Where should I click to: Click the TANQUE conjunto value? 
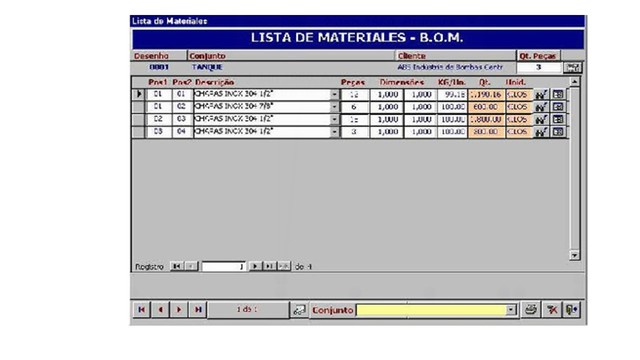(x=207, y=67)
